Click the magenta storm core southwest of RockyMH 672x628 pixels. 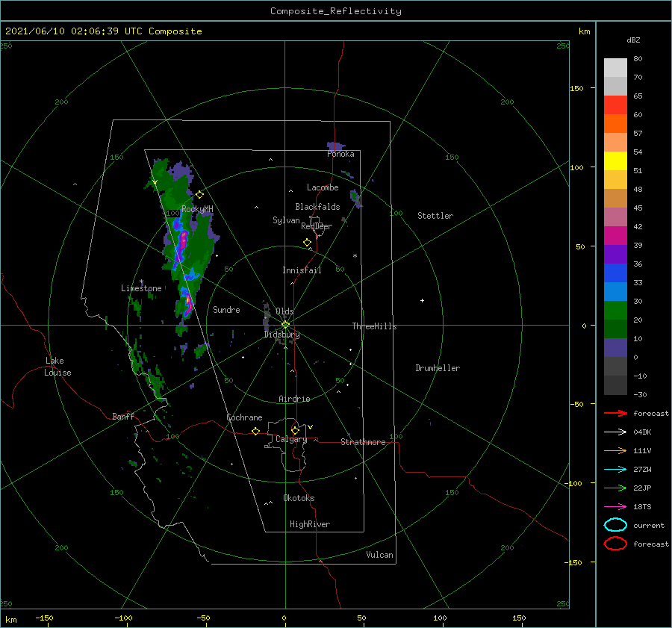coord(184,240)
